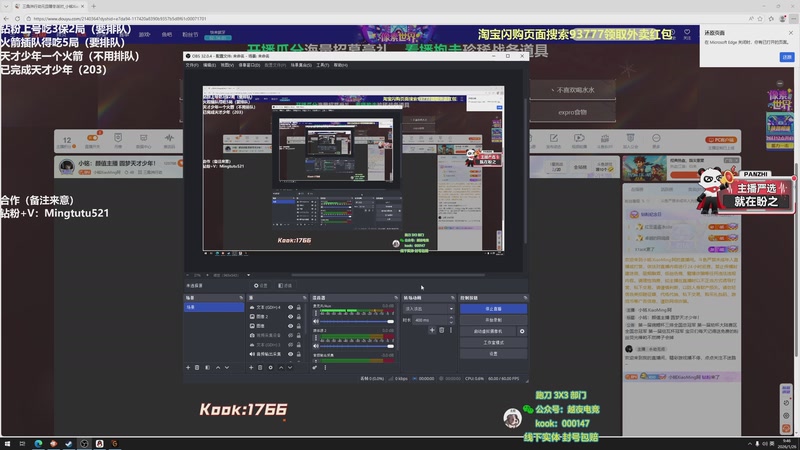This screenshot has width=800, height=450.
Task: Enable Studio Mode in OBS controls
Action: 493,342
